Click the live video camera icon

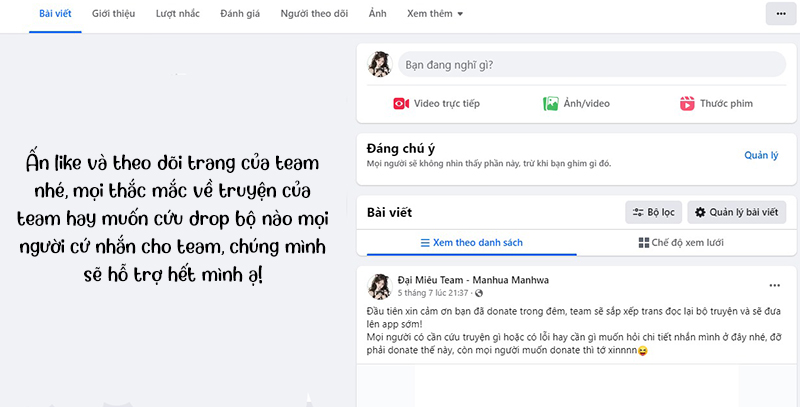401,104
